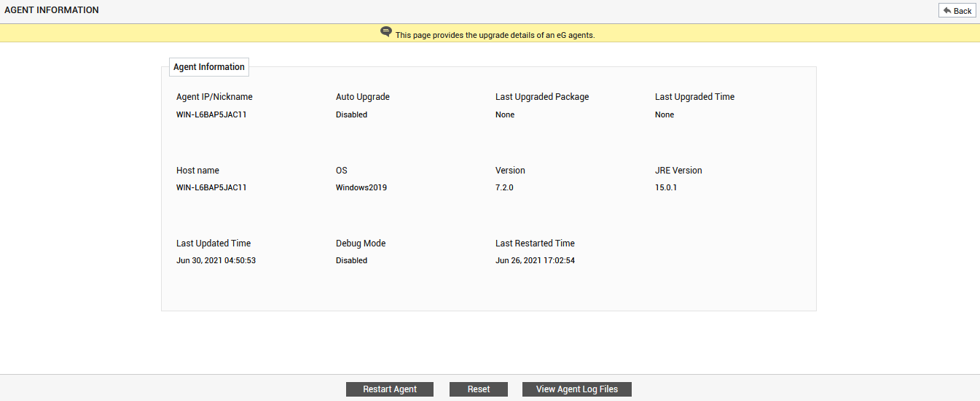The image size is (980, 401).
Task: Click the Auto Upgrade label
Action: pos(363,97)
